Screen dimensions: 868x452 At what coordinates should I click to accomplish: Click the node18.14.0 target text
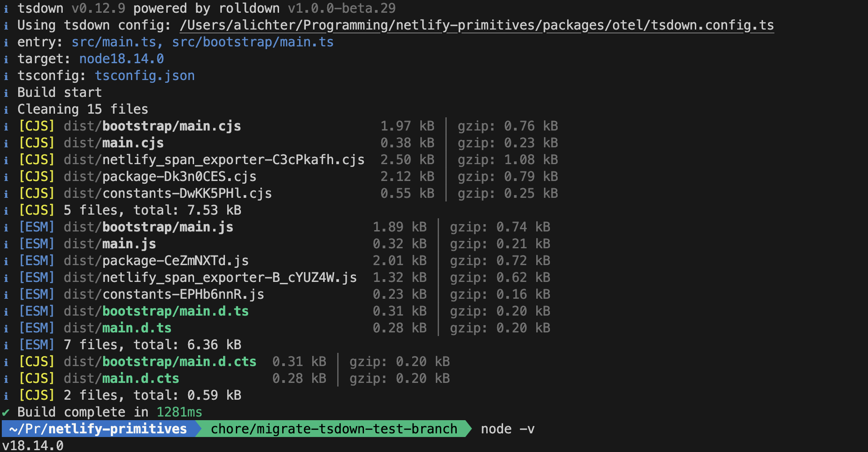(x=121, y=59)
